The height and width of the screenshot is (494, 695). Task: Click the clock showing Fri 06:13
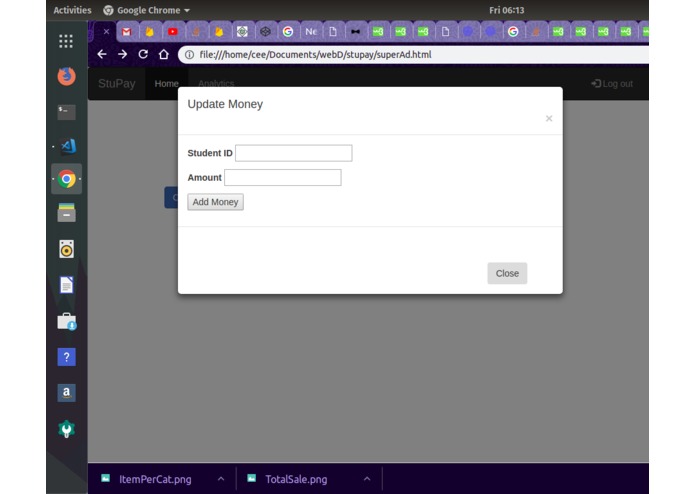coord(507,10)
